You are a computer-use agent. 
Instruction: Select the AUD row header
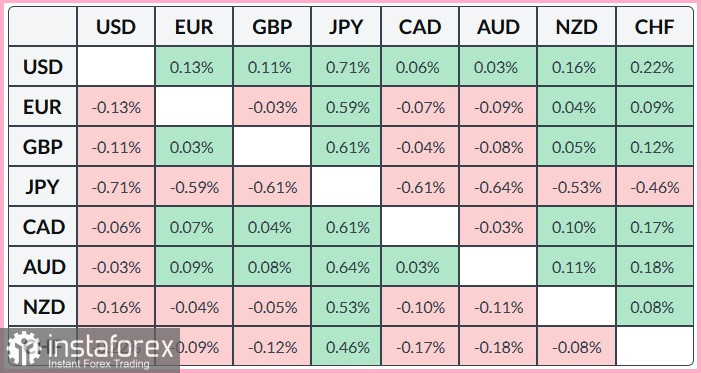(42, 267)
